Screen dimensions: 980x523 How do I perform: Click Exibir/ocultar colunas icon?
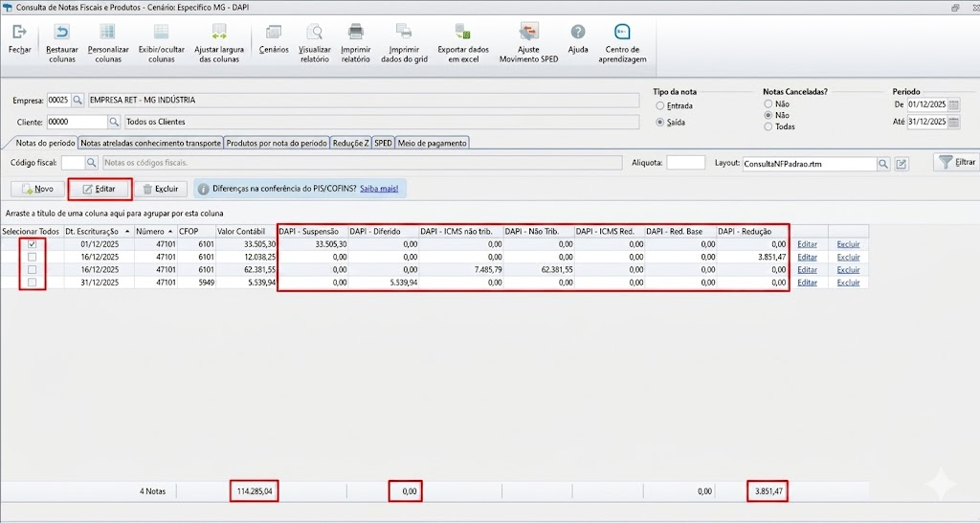[x=161, y=32]
